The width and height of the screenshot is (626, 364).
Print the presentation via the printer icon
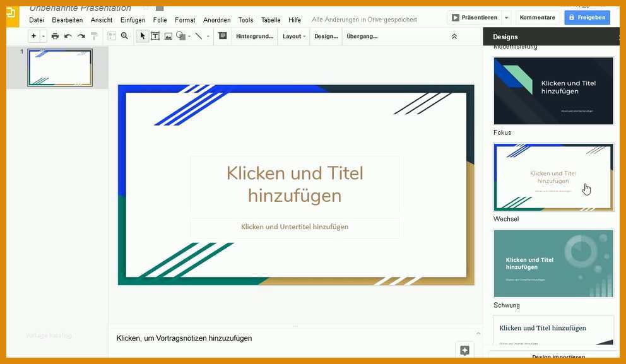click(55, 37)
